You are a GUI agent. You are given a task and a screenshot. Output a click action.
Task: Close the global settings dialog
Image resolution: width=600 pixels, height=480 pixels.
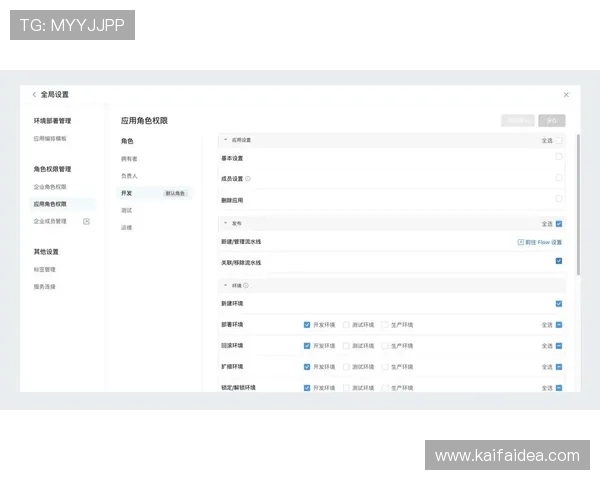click(566, 95)
